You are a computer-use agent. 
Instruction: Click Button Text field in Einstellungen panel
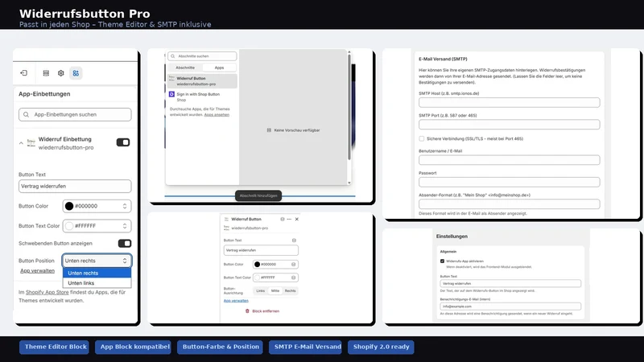[510, 284]
